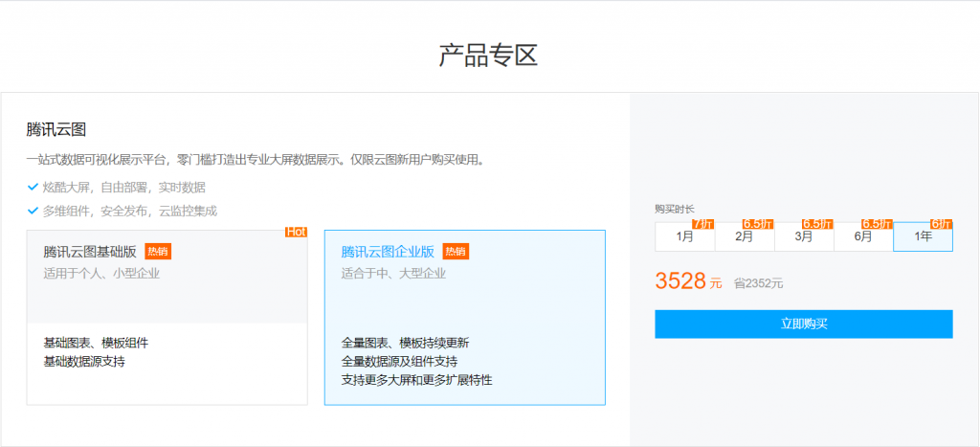Choose the 6月 purchase duration
Screen dimensions: 980x447
coord(863,237)
